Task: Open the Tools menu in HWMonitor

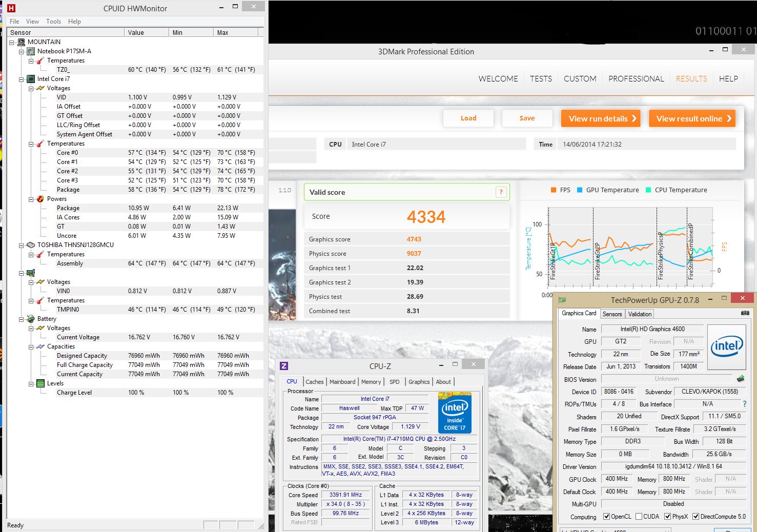Action: (x=53, y=22)
